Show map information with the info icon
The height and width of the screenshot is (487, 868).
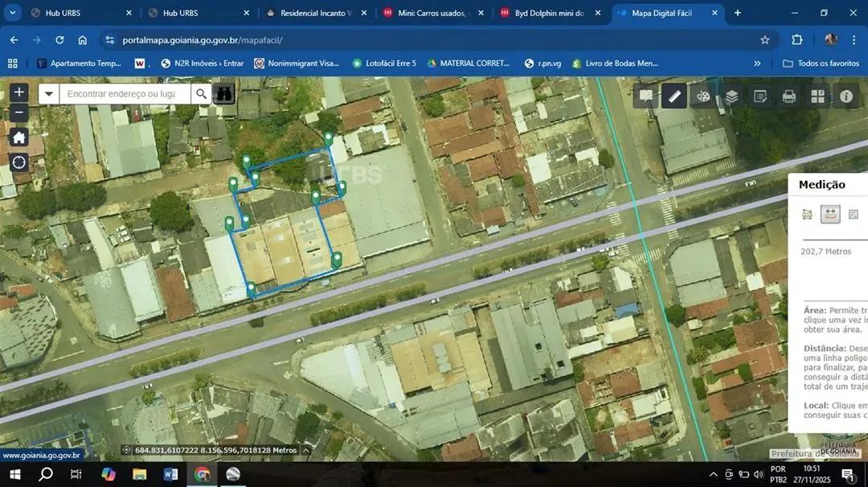tap(846, 96)
